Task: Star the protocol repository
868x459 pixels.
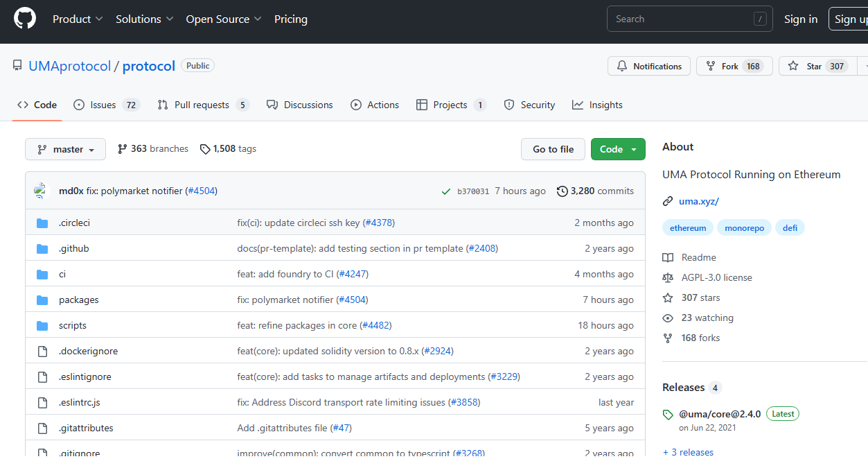Action: (817, 67)
